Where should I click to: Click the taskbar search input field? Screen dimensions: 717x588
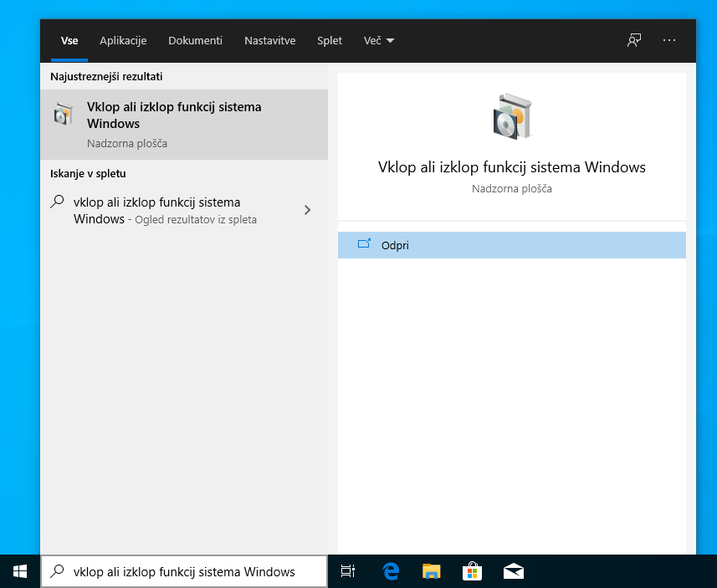(184, 571)
